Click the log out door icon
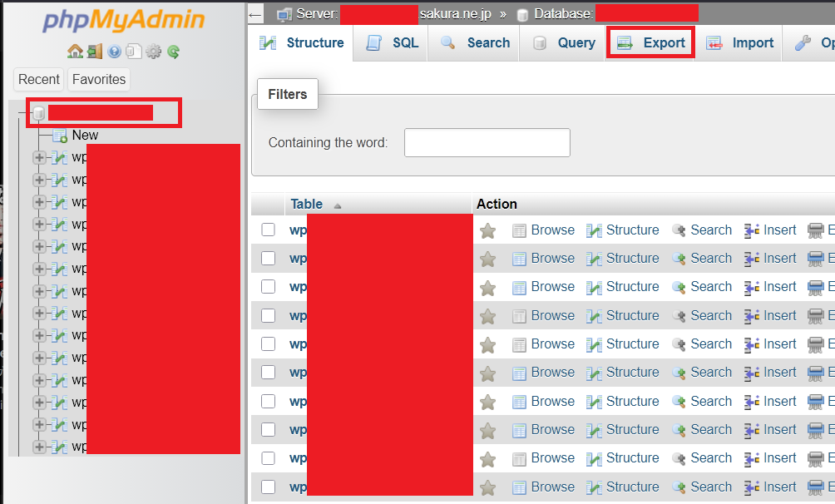 [x=94, y=52]
